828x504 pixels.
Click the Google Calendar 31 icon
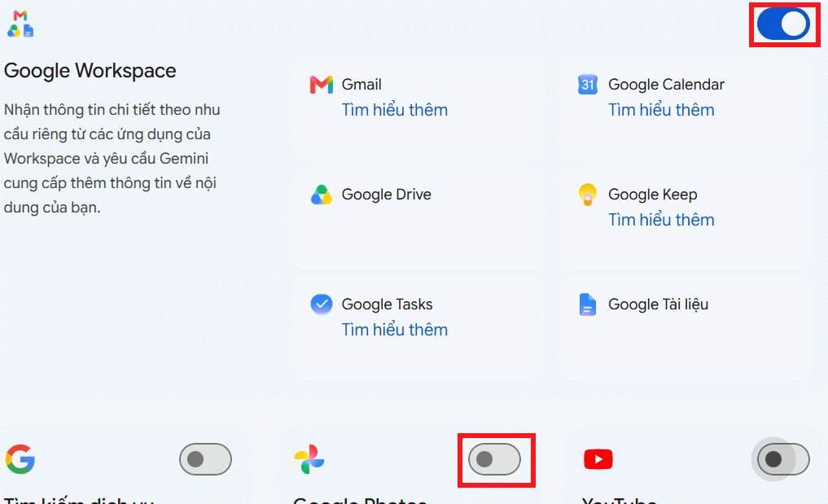pyautogui.click(x=588, y=85)
